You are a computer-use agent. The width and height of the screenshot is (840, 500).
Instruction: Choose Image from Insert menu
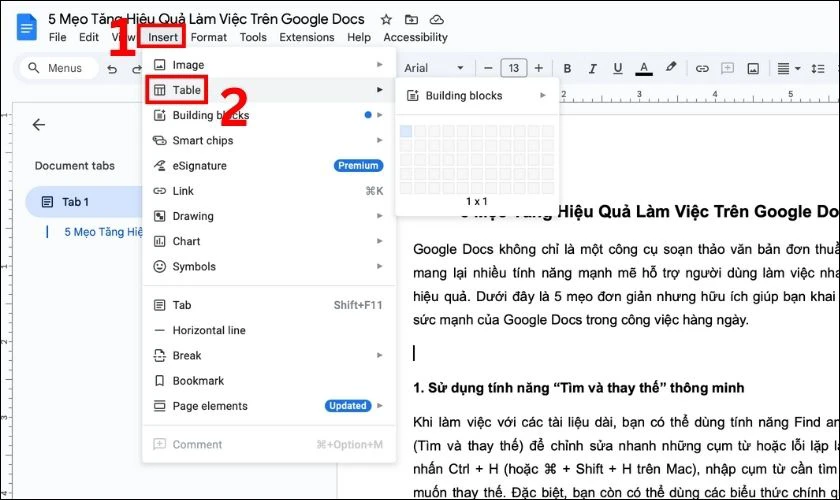[269, 65]
